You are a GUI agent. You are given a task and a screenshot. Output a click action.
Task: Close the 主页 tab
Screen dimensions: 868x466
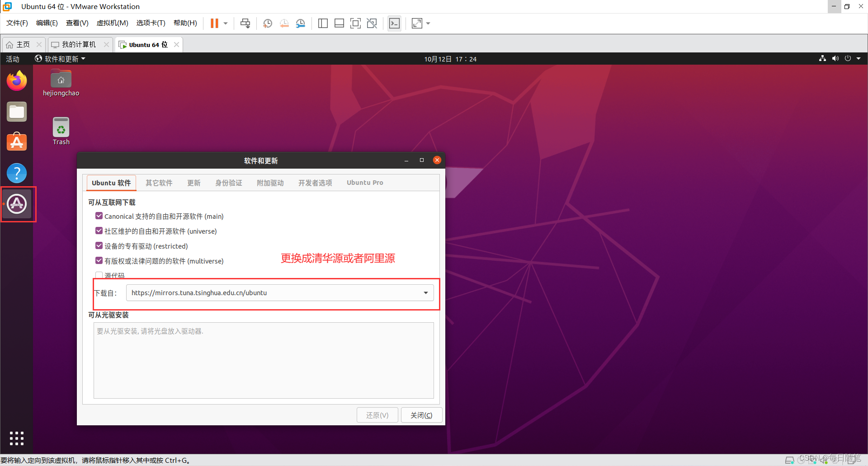[39, 44]
